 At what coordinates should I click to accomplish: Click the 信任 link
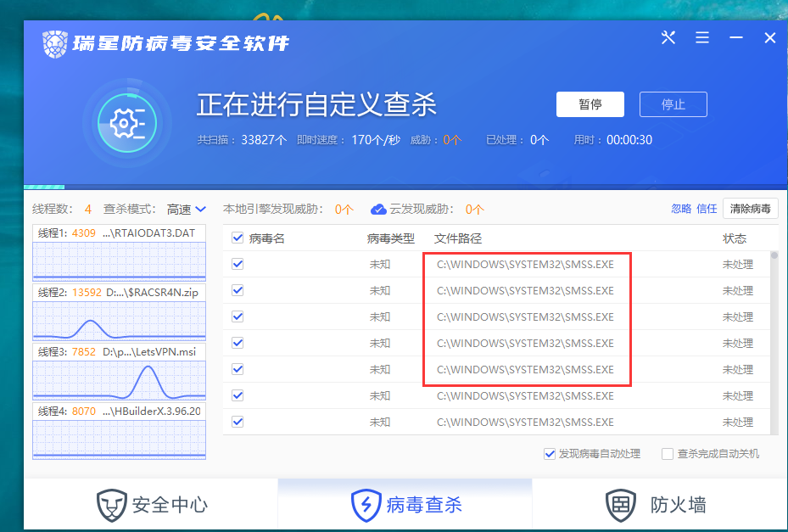pyautogui.click(x=707, y=209)
